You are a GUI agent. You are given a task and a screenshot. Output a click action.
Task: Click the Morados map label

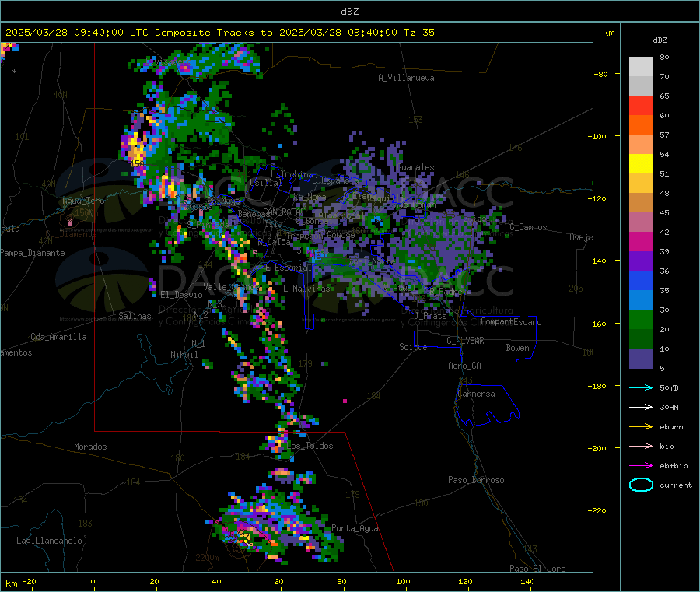[90, 447]
